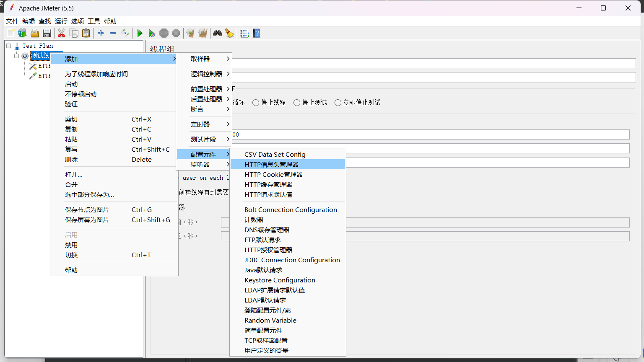Click the thread group name input field
The height and width of the screenshot is (362, 644).
434,63
